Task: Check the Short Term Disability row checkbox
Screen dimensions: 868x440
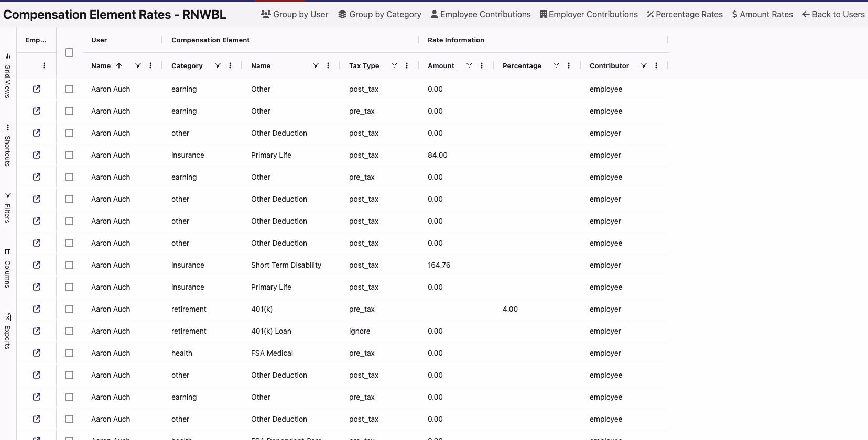Action: tap(69, 265)
